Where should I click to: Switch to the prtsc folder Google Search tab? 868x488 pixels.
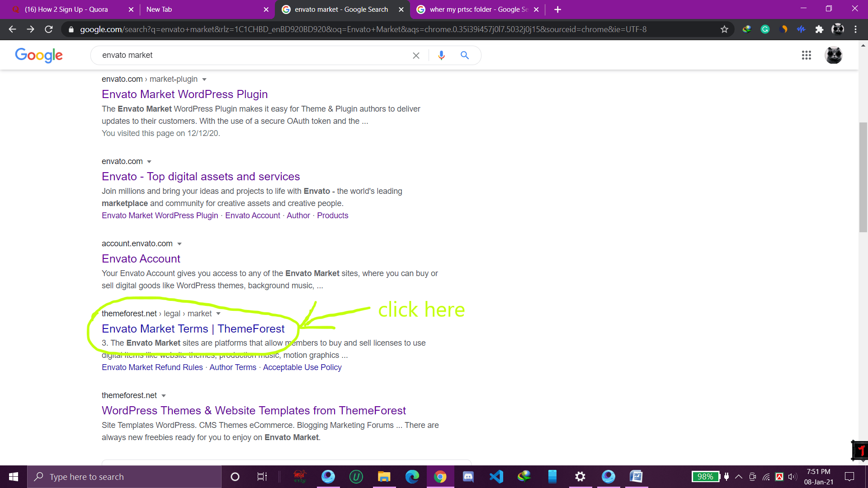pyautogui.click(x=478, y=9)
